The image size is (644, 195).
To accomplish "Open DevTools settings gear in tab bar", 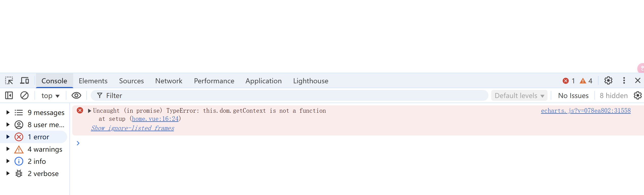I will [608, 81].
